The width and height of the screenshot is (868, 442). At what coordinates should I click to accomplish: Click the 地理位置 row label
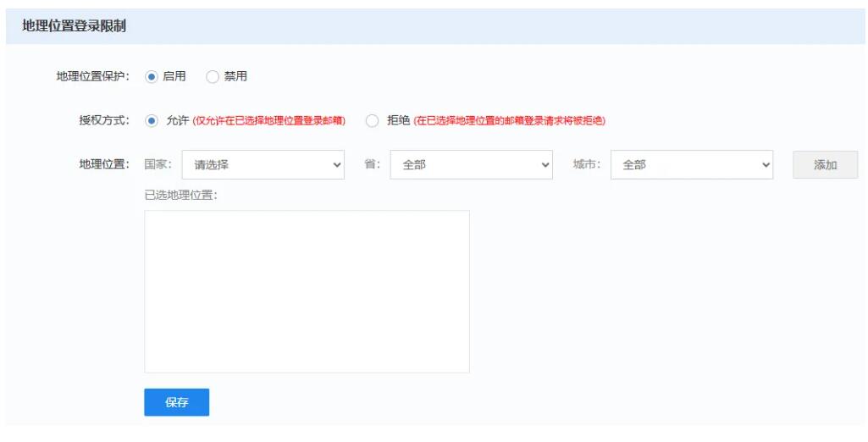coord(104,164)
